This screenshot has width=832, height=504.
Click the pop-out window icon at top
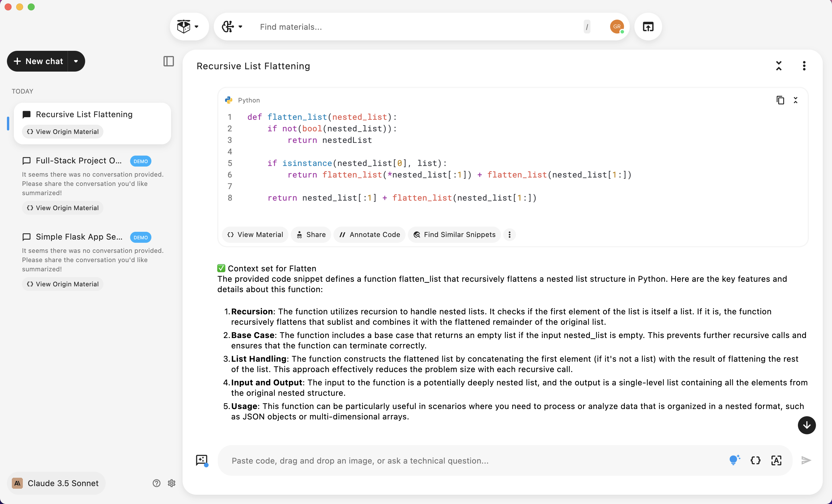point(648,27)
